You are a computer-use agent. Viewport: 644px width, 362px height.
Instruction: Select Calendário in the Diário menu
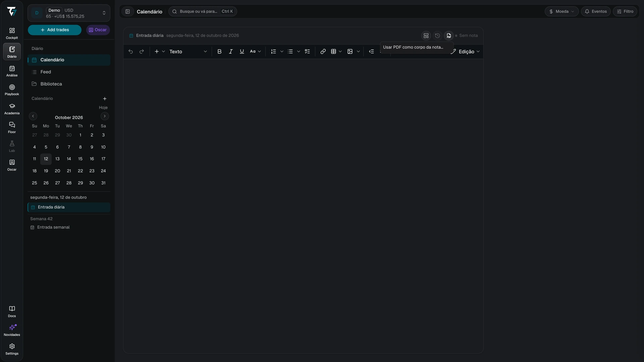(69, 60)
